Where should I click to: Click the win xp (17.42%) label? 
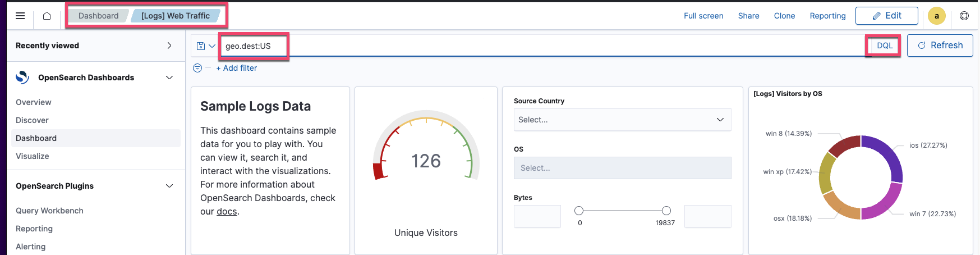(x=788, y=171)
